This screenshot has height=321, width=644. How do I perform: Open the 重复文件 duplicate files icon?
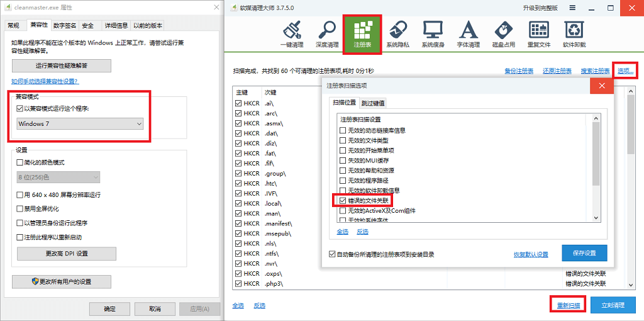[539, 35]
